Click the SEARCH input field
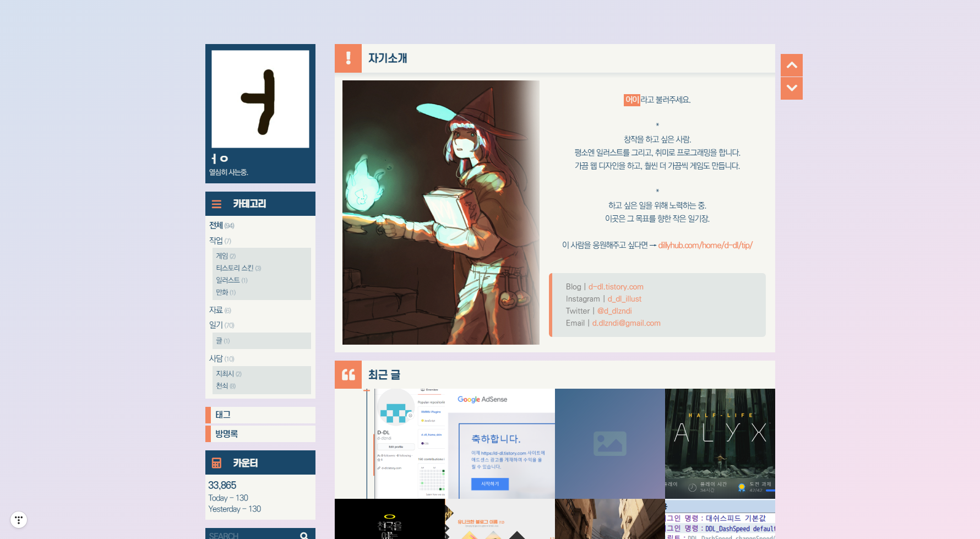This screenshot has width=980, height=539. [251, 535]
